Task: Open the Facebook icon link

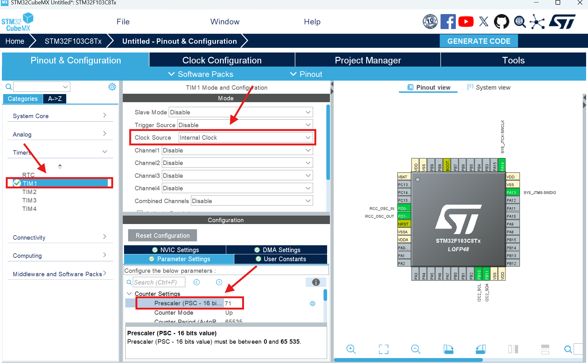Action: 448,22
